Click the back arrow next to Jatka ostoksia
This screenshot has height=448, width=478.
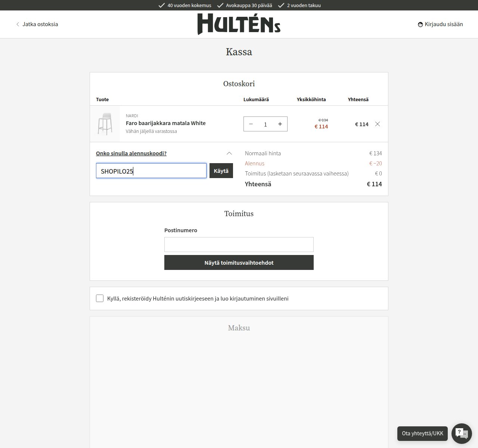coord(18,24)
